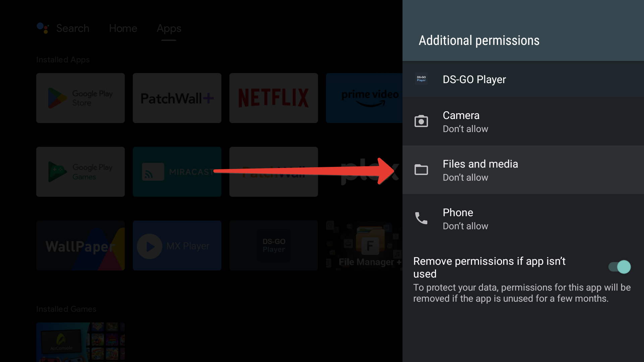Expand Files and media permission settings

[523, 170]
